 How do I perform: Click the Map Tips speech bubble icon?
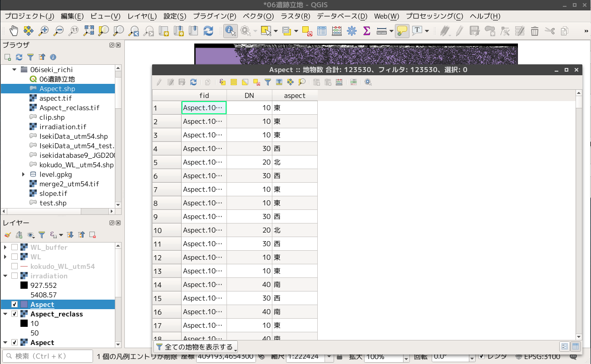click(402, 31)
